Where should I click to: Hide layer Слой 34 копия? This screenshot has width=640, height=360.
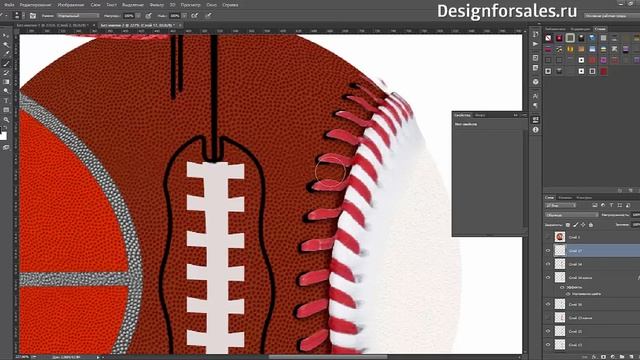(548, 278)
